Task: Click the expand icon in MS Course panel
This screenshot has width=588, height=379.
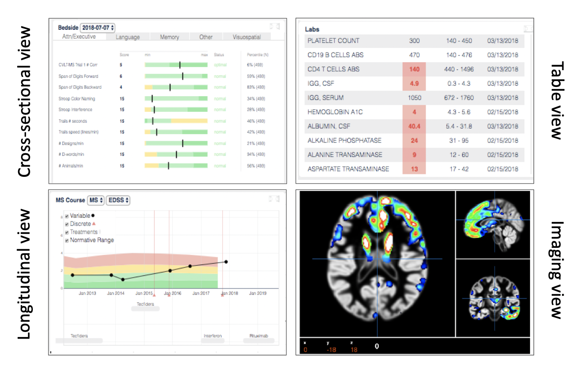Action: pos(274,199)
